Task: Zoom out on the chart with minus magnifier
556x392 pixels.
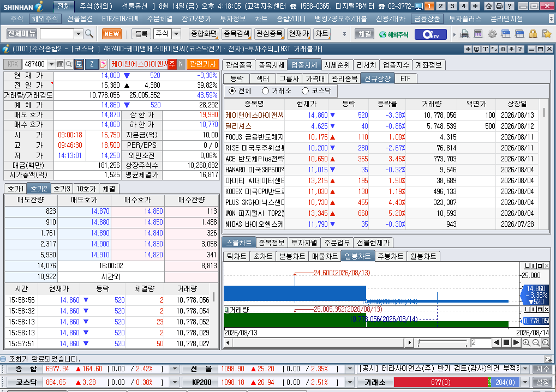Action: click(536, 343)
